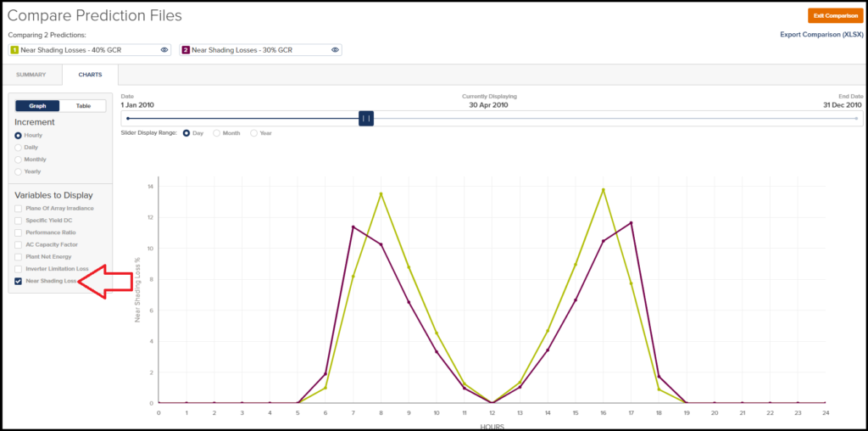The height and width of the screenshot is (431, 868).
Task: Click the 31 Dec 2010 end date
Action: pyautogui.click(x=843, y=105)
